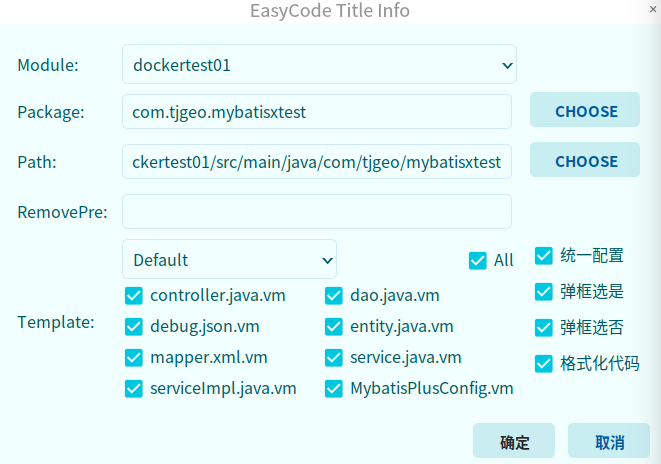661x464 pixels.
Task: Deselect debug.json.vm template checkbox
Action: click(x=133, y=326)
